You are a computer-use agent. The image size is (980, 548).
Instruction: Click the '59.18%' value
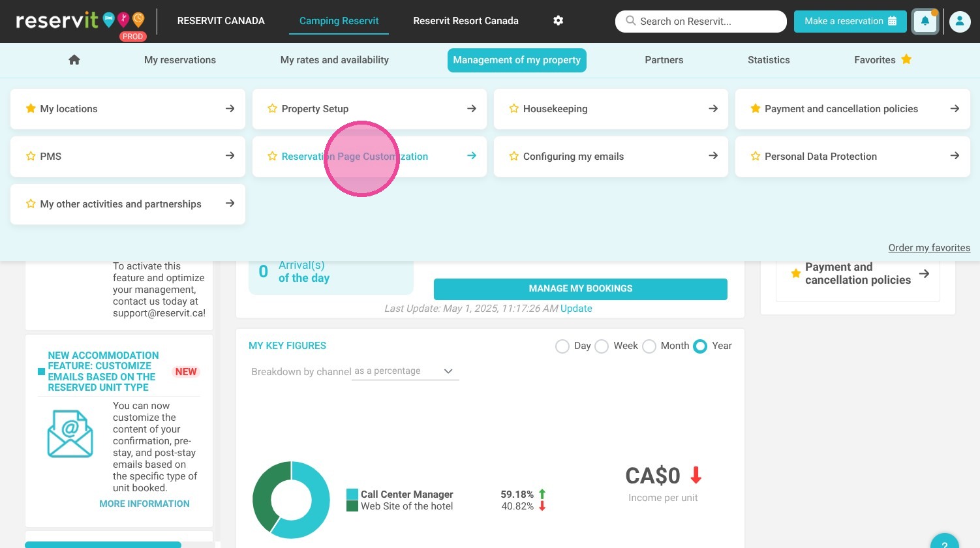coord(517,495)
